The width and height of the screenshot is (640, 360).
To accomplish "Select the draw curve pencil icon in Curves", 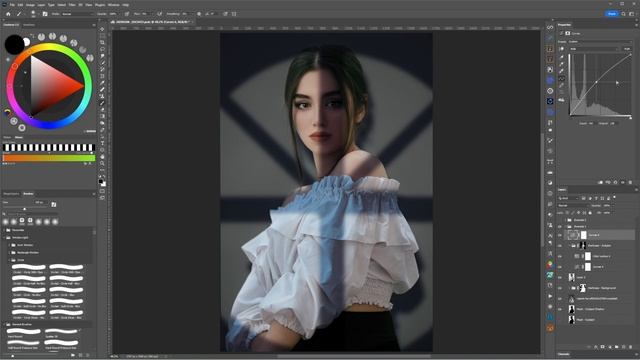I will [x=562, y=85].
